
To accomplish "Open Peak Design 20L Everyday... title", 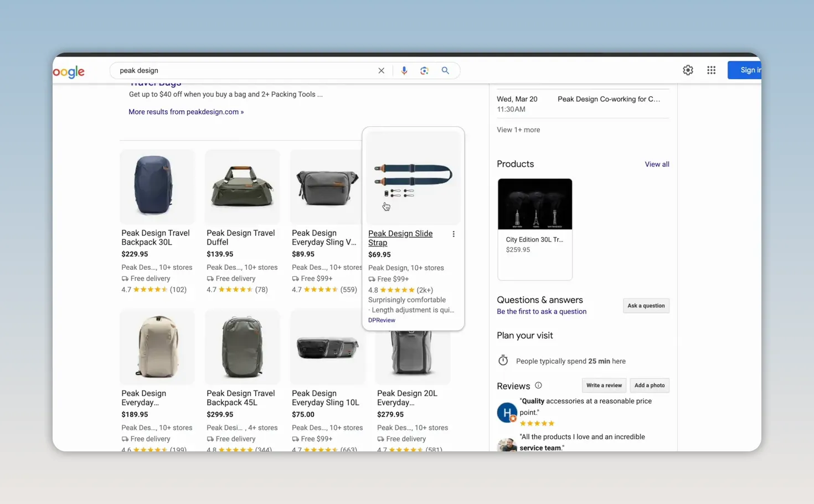I will coord(407,398).
